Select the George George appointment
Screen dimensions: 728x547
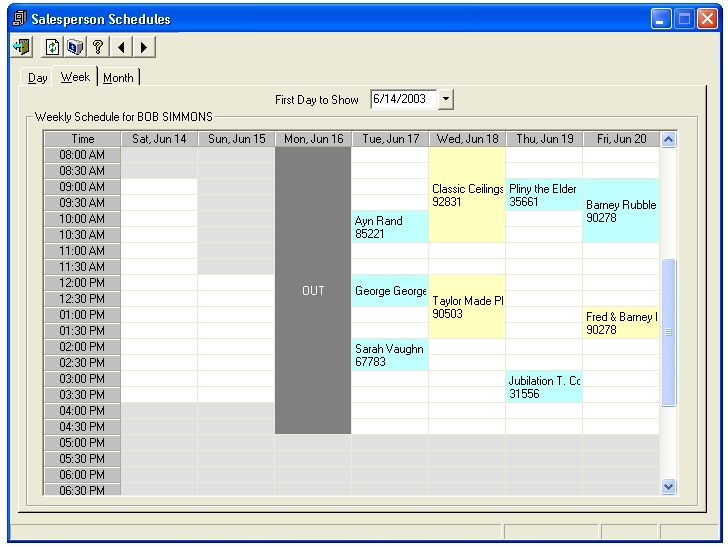click(390, 291)
